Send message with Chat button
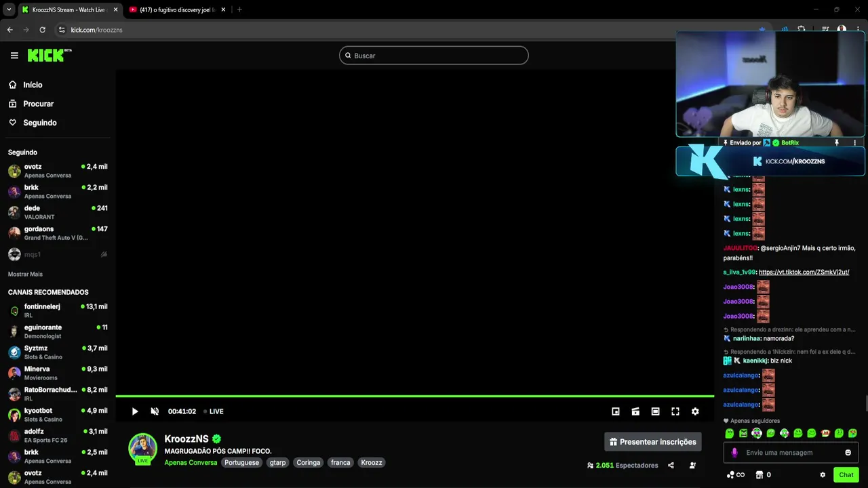 (846, 475)
